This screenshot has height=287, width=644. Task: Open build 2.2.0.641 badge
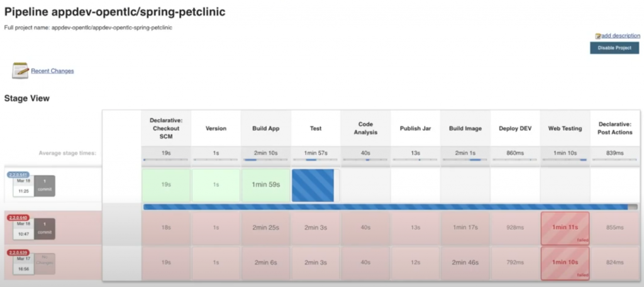pos(19,174)
